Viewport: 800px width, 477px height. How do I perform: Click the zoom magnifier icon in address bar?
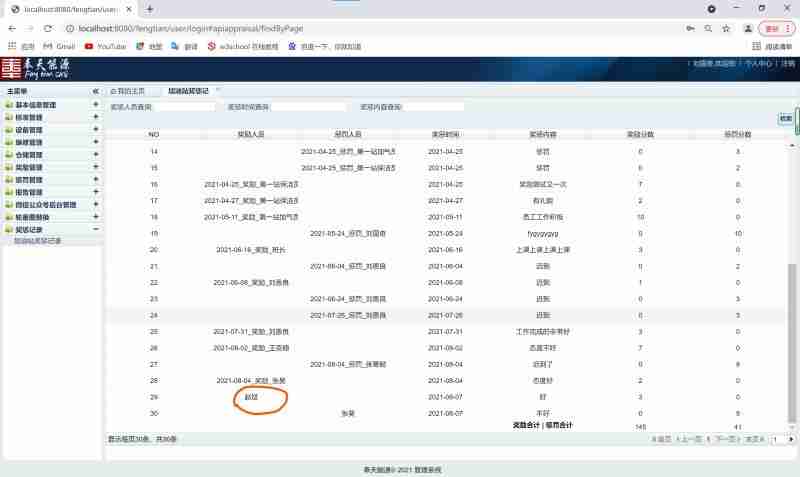point(707,28)
